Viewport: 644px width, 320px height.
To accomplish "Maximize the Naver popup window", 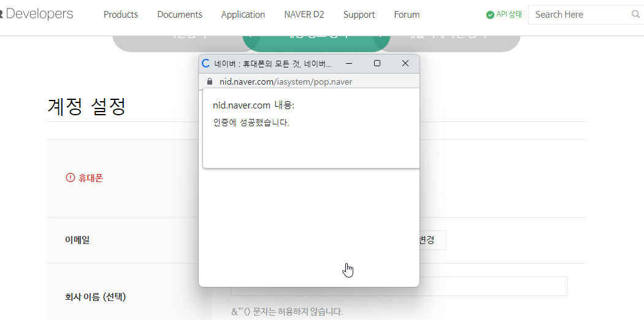I will tap(377, 63).
